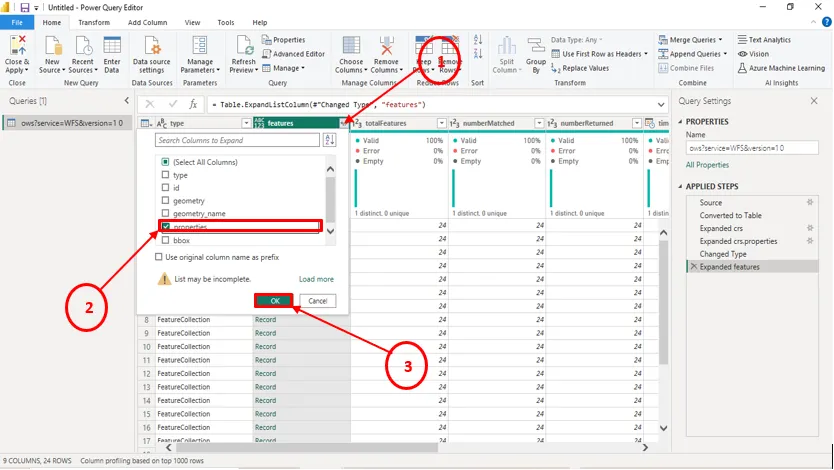
Task: Toggle Use original column name as prefix
Action: [160, 257]
